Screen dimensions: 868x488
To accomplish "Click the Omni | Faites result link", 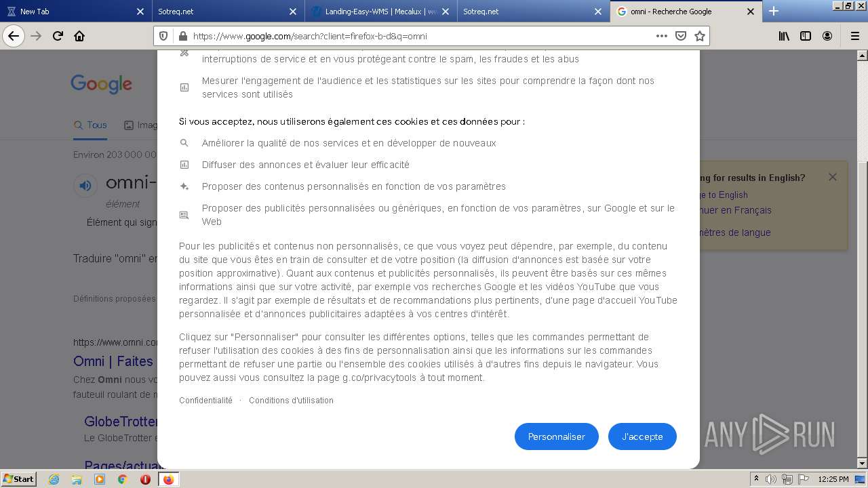I will coord(114,361).
